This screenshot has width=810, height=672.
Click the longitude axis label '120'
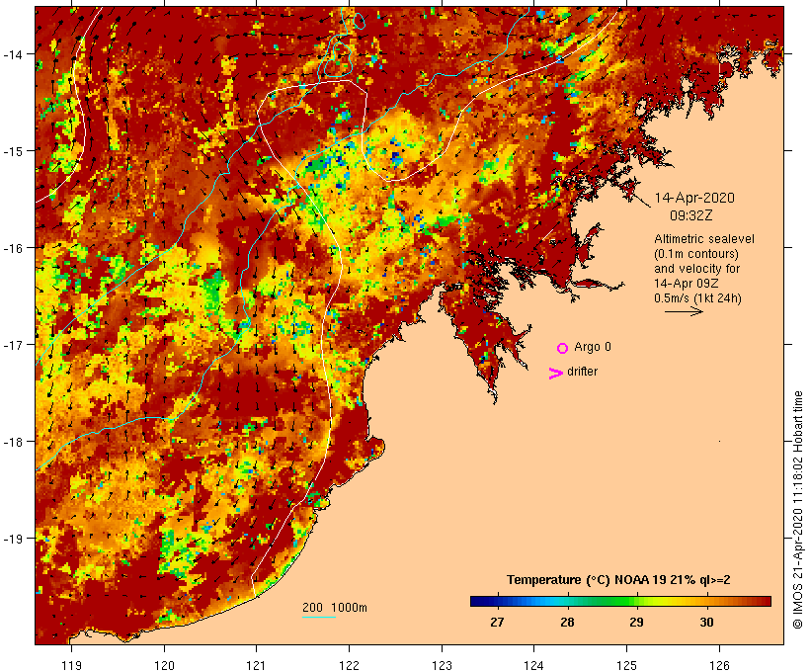click(164, 665)
